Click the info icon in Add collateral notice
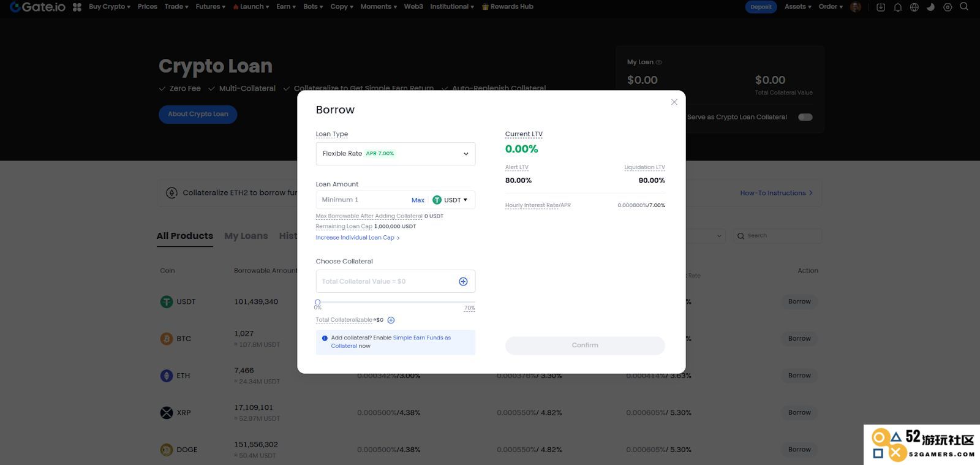Screen dimensions: 980x465 click(325, 338)
